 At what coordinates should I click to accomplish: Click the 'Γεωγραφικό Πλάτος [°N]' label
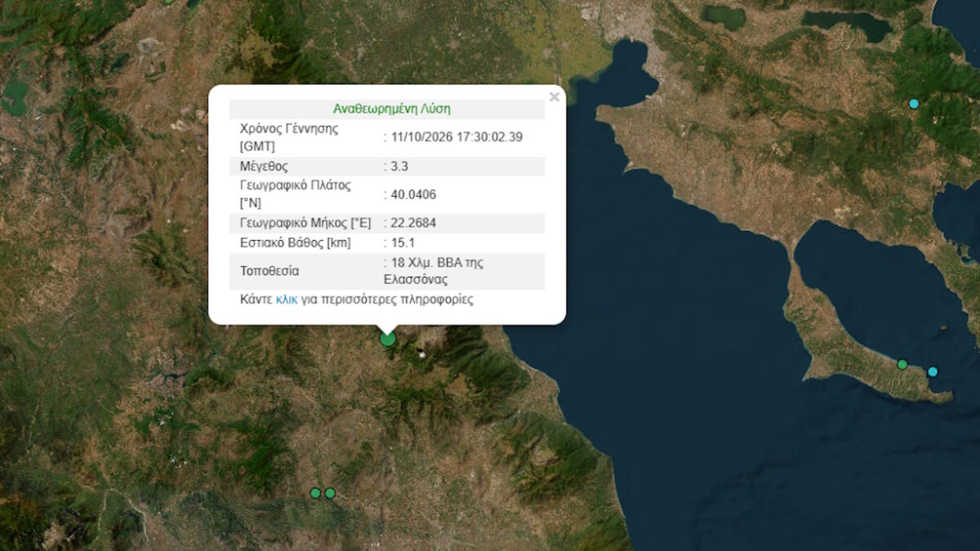point(296,194)
